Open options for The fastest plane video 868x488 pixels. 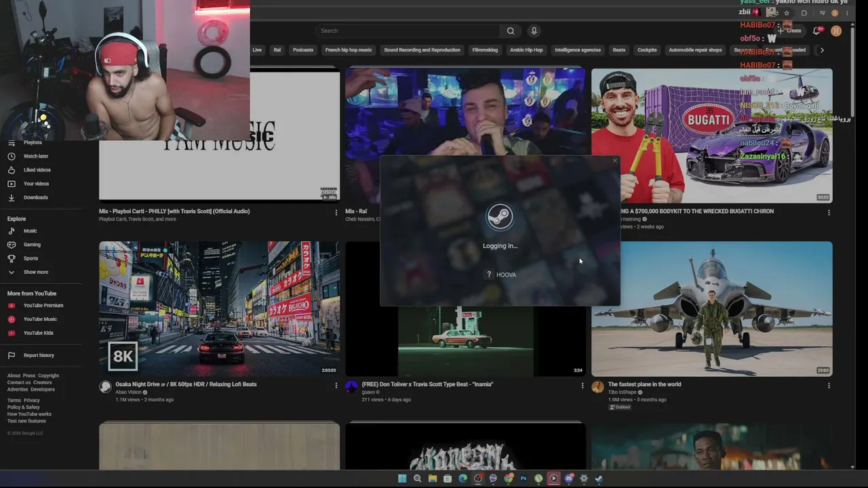(x=829, y=386)
